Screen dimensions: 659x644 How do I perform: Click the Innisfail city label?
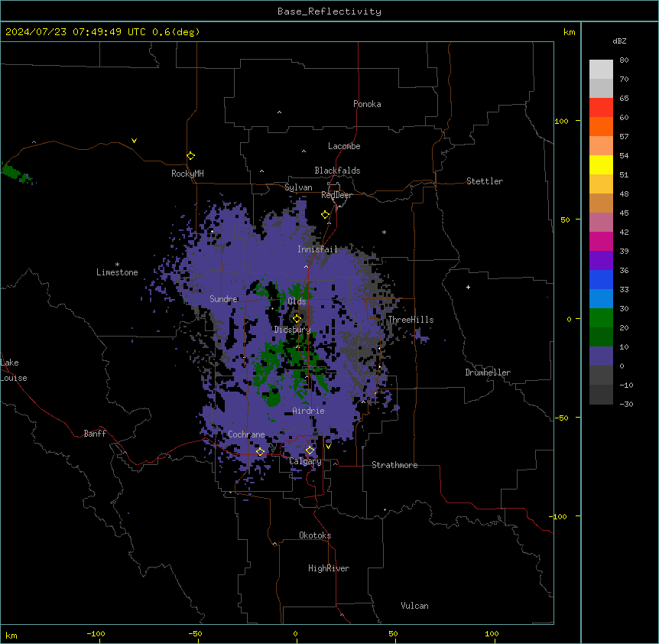pyautogui.click(x=317, y=249)
